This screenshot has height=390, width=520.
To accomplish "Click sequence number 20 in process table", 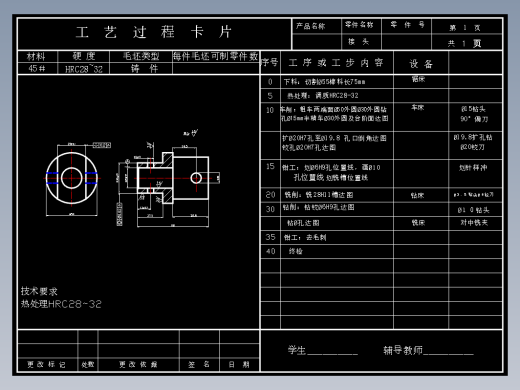I will [270, 195].
